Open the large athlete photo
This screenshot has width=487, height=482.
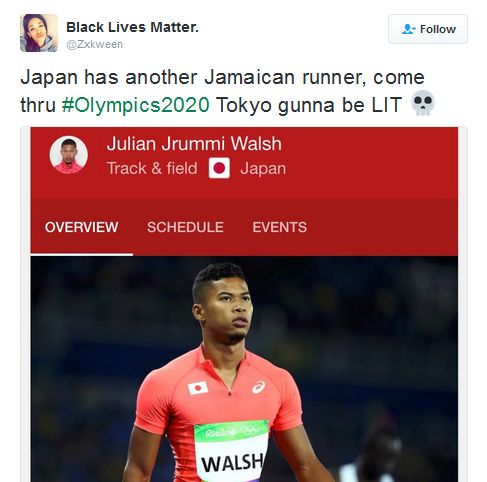[x=244, y=369]
